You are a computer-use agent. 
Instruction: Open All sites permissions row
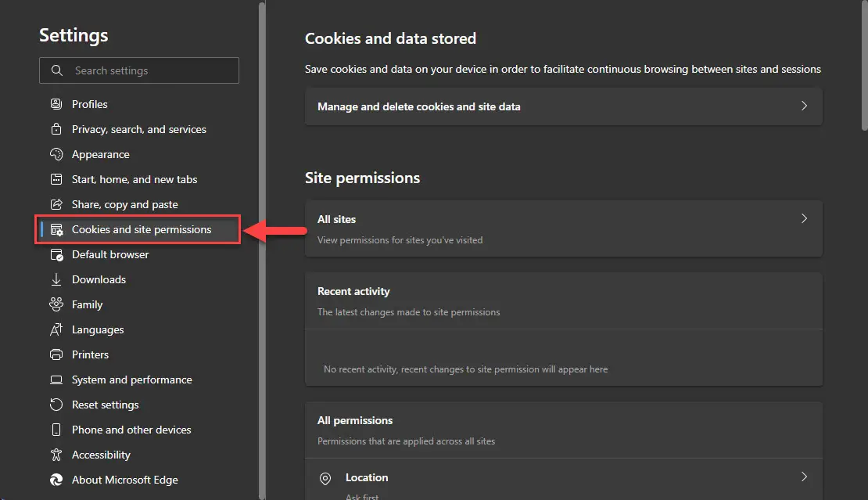tap(564, 228)
